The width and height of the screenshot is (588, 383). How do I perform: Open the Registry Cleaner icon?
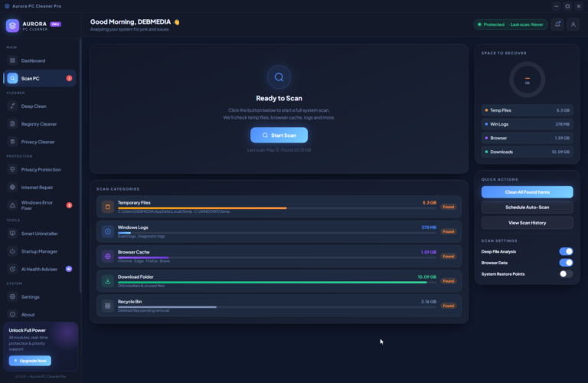(12, 124)
